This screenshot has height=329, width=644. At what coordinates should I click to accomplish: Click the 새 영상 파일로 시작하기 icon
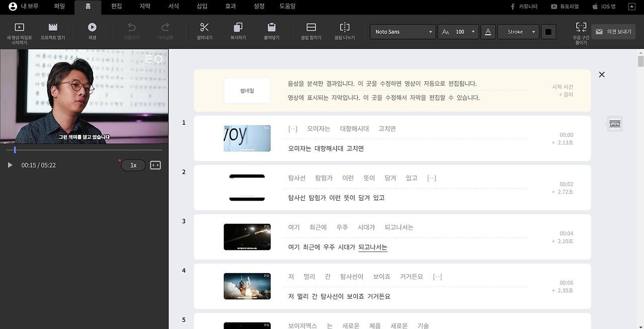(19, 27)
